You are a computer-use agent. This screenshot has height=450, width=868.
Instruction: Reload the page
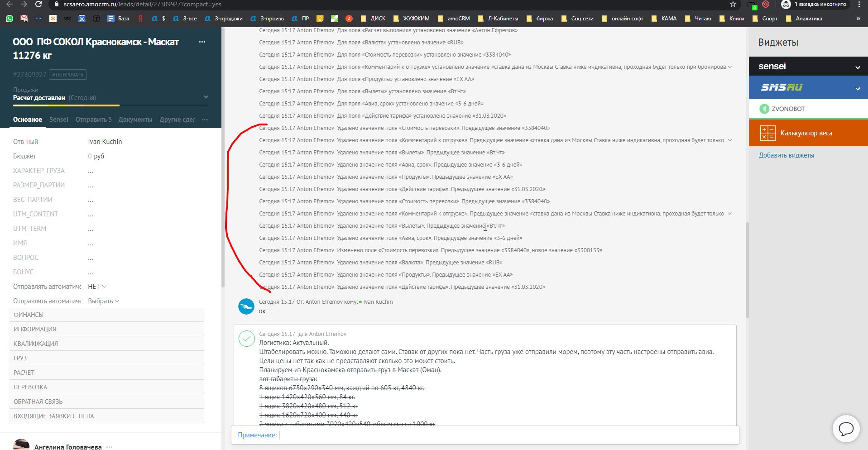tap(38, 5)
